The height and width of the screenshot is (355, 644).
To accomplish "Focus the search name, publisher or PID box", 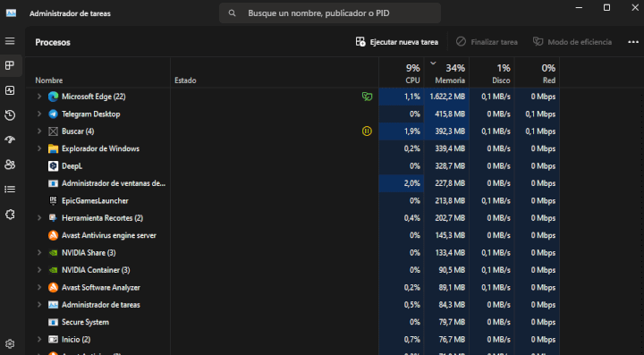I will [x=330, y=13].
